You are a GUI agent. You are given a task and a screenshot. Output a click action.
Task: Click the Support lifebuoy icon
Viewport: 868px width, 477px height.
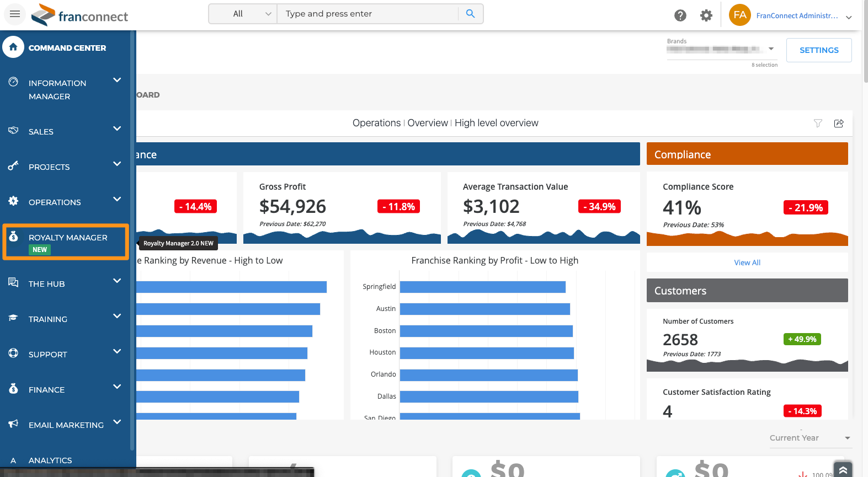[13, 353]
